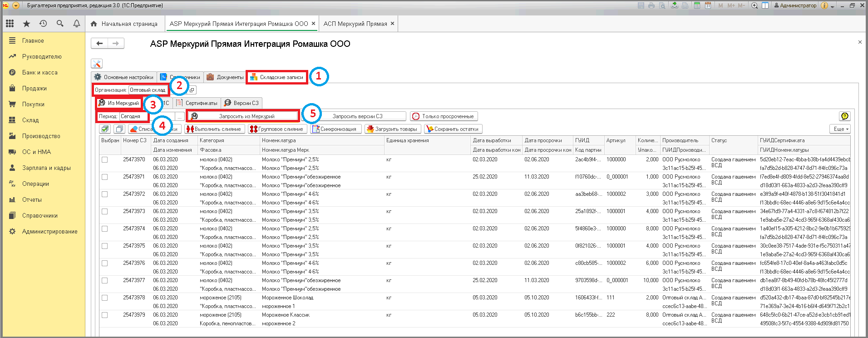This screenshot has height=338, width=868.
Task: Click Выполнить слияние button
Action: (x=215, y=129)
